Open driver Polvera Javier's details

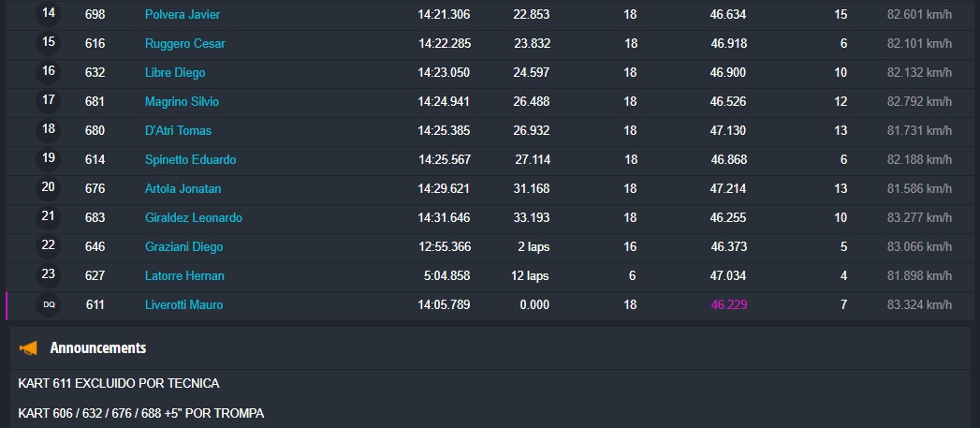point(183,15)
